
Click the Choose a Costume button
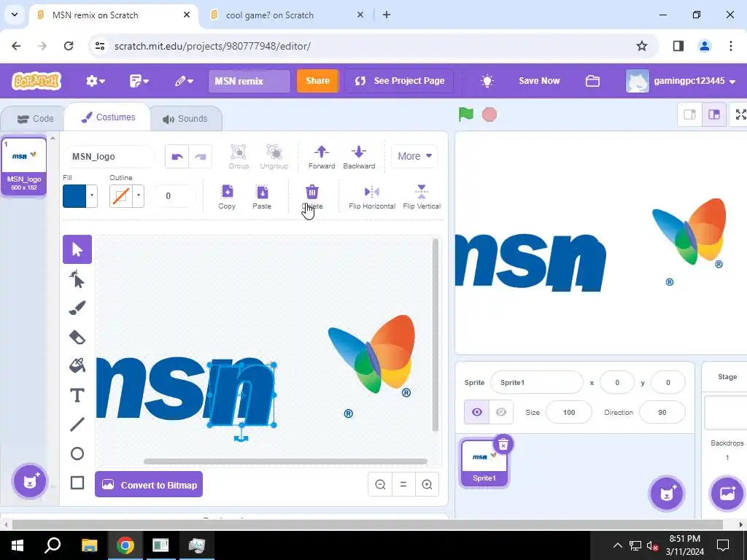(29, 481)
